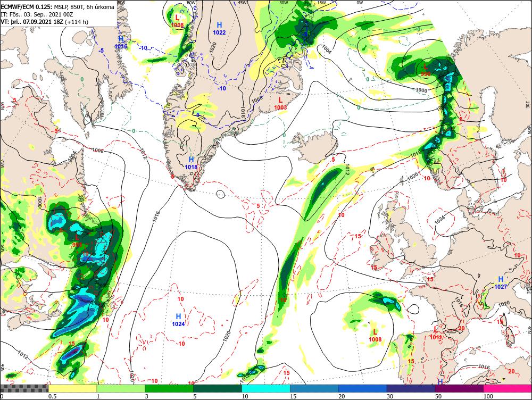532x400 pixels.
Task: Pick the steel blue 15–20 legend swatch
Action: (314, 388)
